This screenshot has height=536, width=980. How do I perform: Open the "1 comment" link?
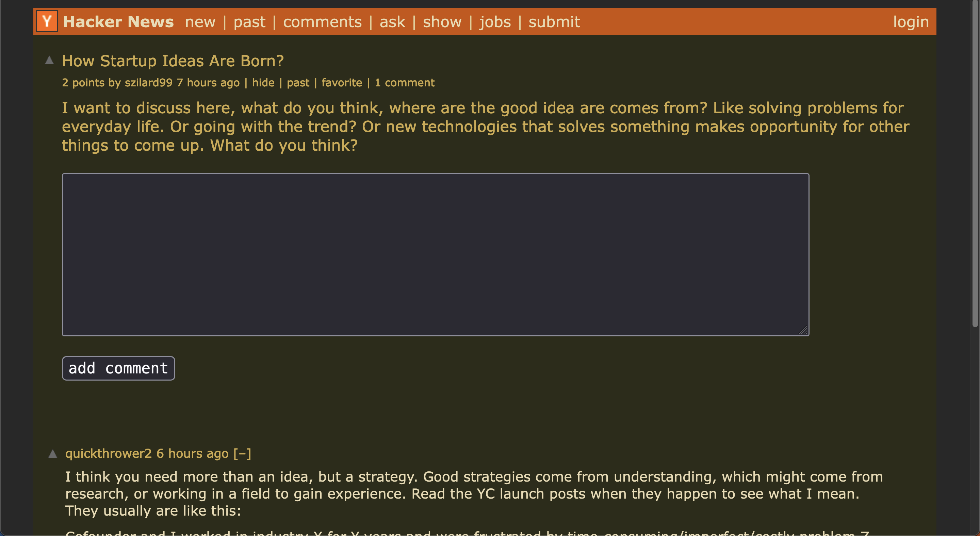coord(405,83)
